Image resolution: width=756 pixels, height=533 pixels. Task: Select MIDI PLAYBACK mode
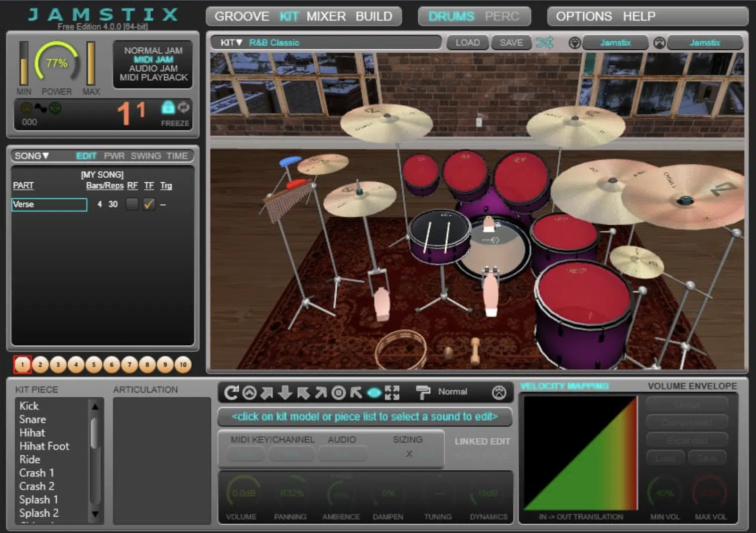(x=153, y=77)
